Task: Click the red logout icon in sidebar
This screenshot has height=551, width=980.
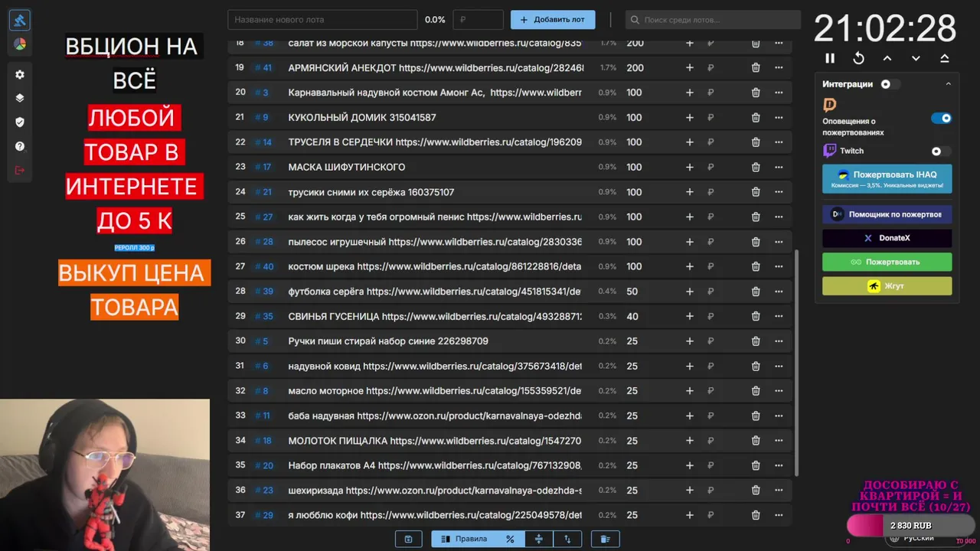Action: click(x=20, y=170)
